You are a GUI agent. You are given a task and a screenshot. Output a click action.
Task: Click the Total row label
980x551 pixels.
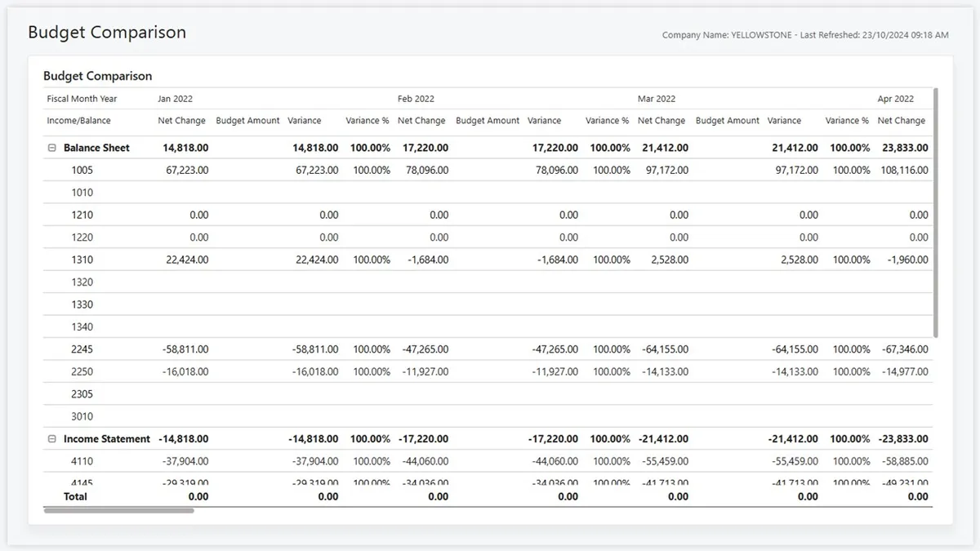click(x=75, y=495)
